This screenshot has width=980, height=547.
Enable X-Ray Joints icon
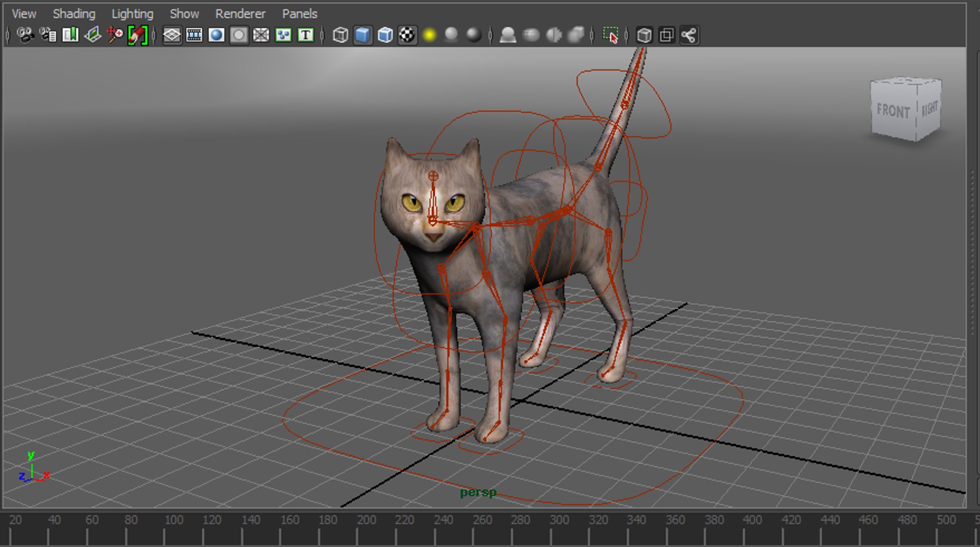689,35
